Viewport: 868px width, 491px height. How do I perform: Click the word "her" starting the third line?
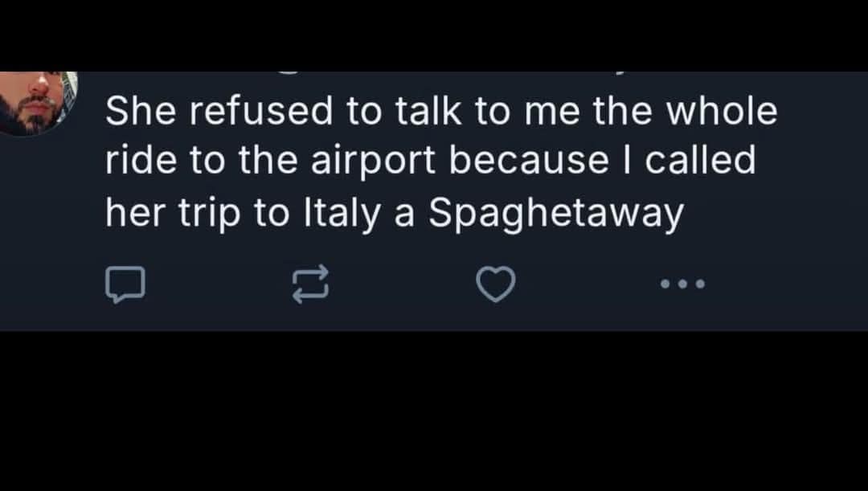[x=132, y=213]
